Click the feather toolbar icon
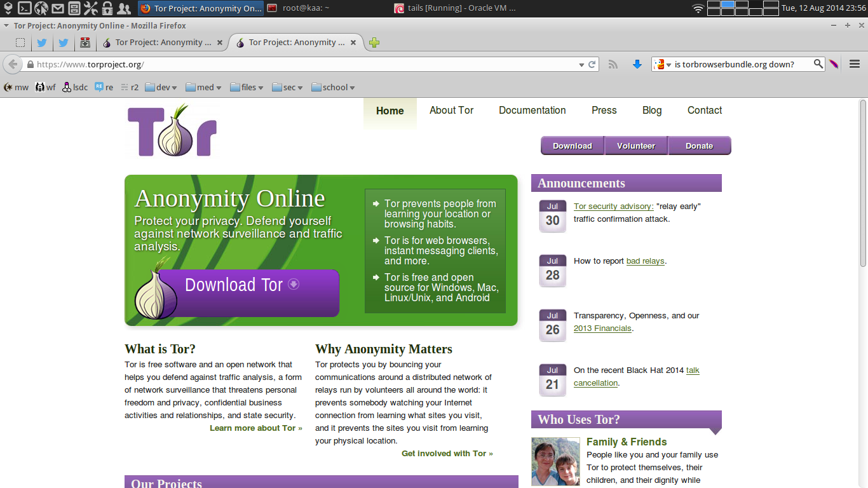The image size is (868, 488). 834,64
